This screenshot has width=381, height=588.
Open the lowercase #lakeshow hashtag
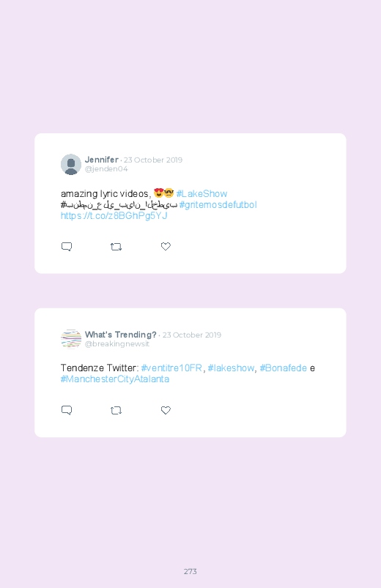(231, 368)
